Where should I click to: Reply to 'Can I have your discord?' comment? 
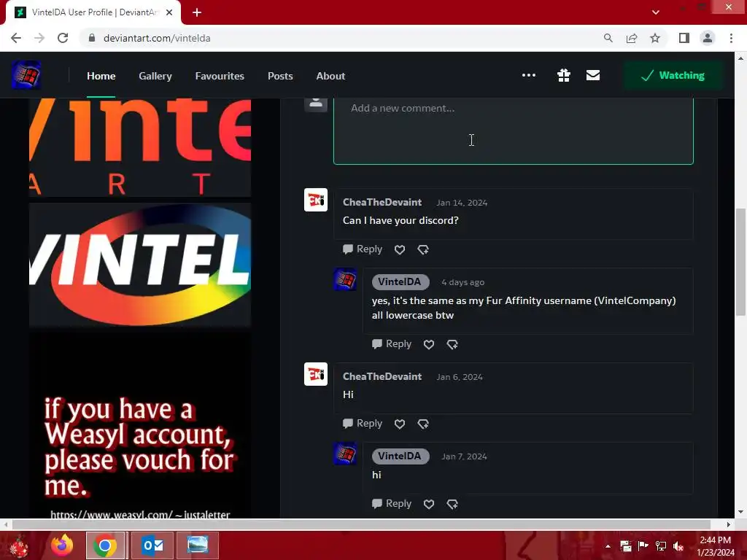coord(363,249)
